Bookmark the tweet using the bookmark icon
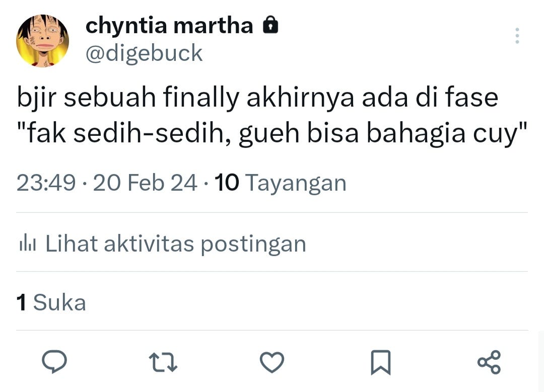The height and width of the screenshot is (392, 544). (x=381, y=360)
